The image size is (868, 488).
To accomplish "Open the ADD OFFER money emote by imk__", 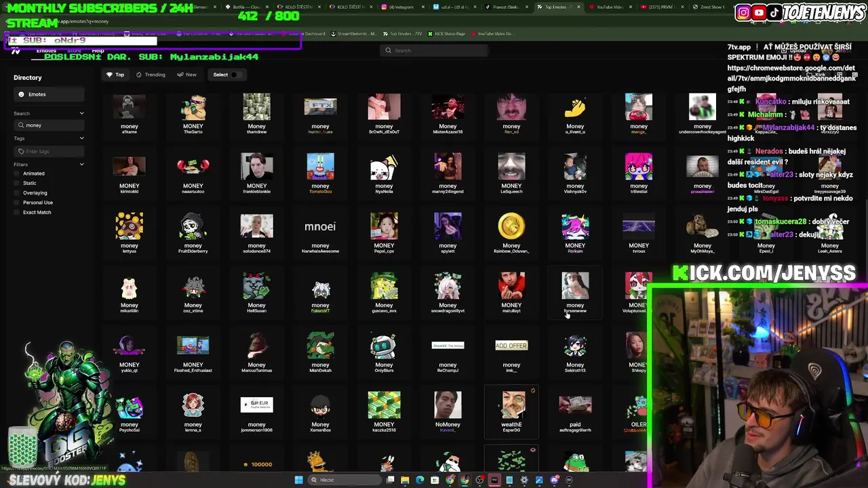I will coord(511,352).
